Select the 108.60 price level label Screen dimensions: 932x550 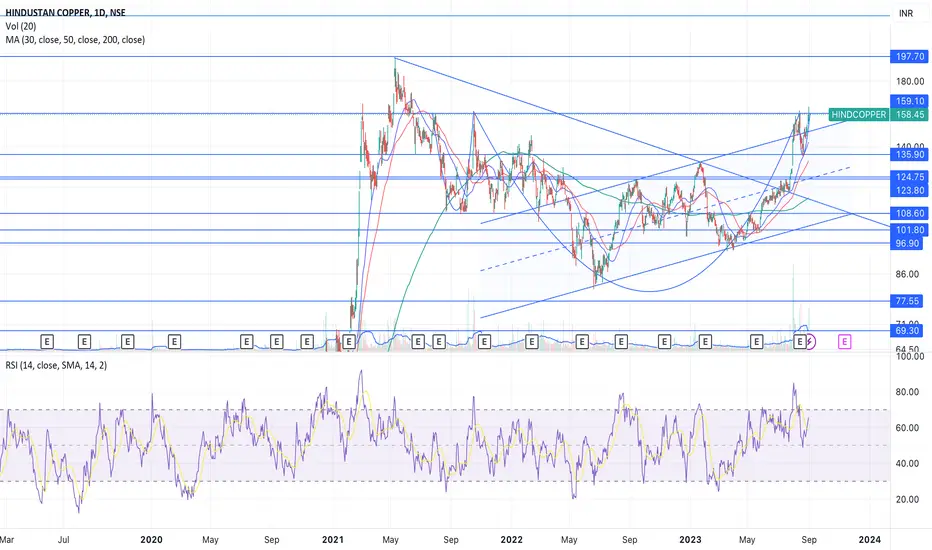tap(909, 213)
